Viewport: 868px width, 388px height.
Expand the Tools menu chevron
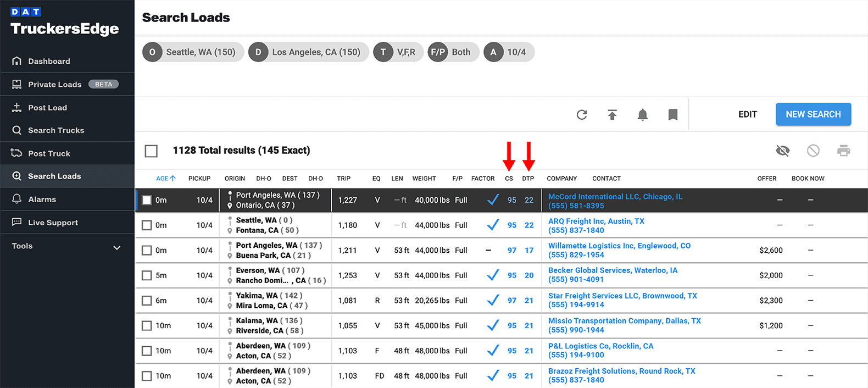tap(116, 247)
